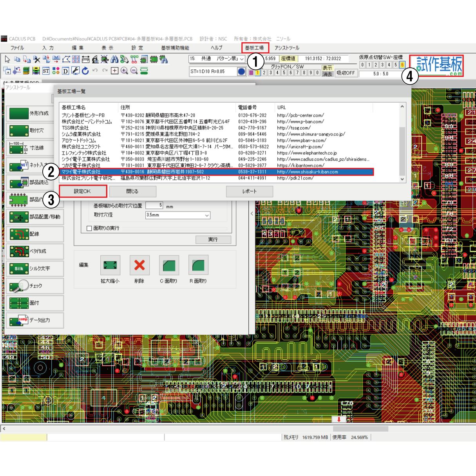This screenshot has height=476, width=476.
Task: Select the TSS株式会社 row
Action: coord(216,128)
